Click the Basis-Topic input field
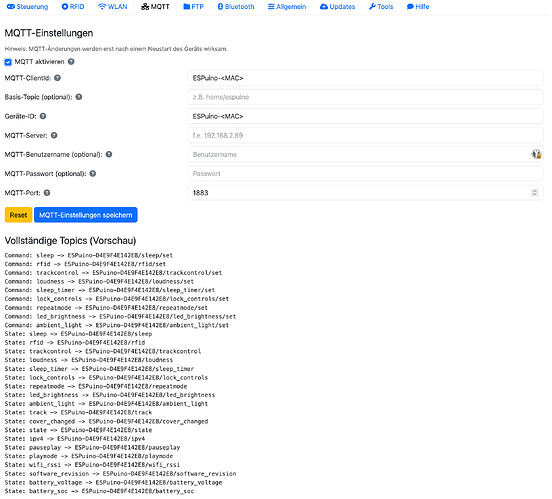 tap(365, 97)
